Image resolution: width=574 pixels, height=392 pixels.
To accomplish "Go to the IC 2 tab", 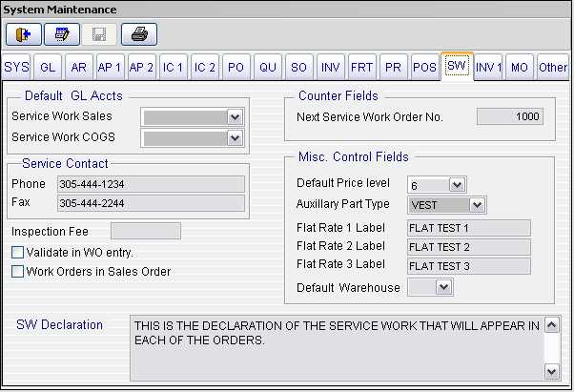I will pyautogui.click(x=205, y=68).
